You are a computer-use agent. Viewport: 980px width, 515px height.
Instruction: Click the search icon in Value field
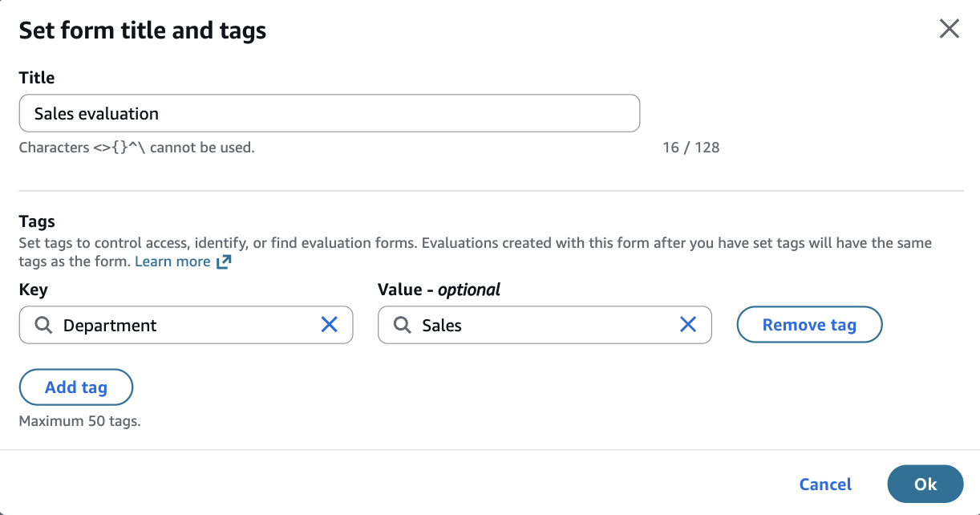click(x=403, y=325)
